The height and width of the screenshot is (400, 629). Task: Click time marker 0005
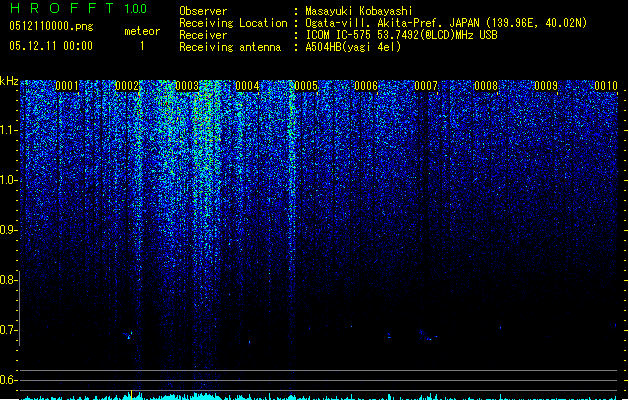tap(306, 86)
